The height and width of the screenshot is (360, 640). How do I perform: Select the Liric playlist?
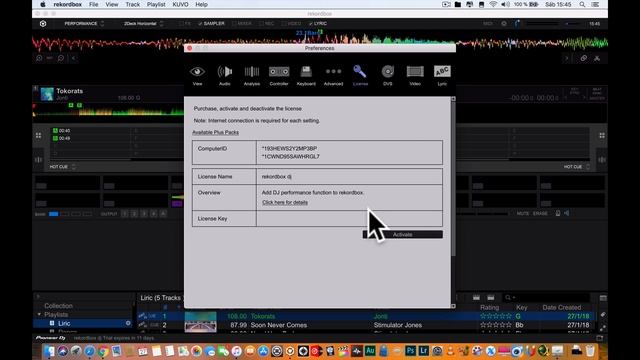coord(83,323)
